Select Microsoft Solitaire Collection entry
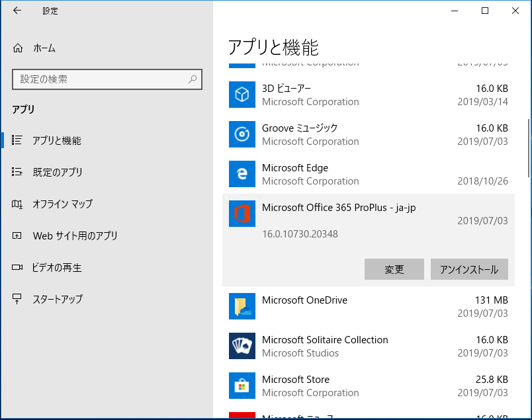This screenshot has width=532, height=420. pos(325,340)
